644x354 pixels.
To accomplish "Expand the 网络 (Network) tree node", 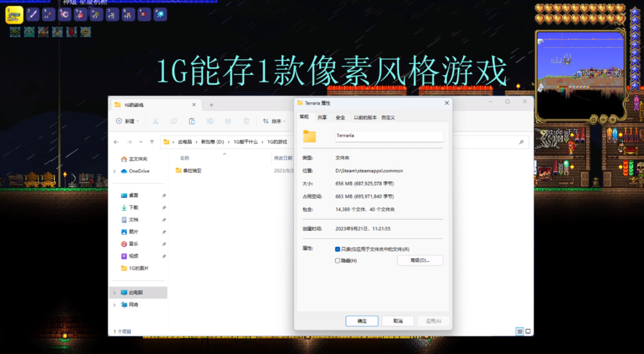I will [115, 305].
